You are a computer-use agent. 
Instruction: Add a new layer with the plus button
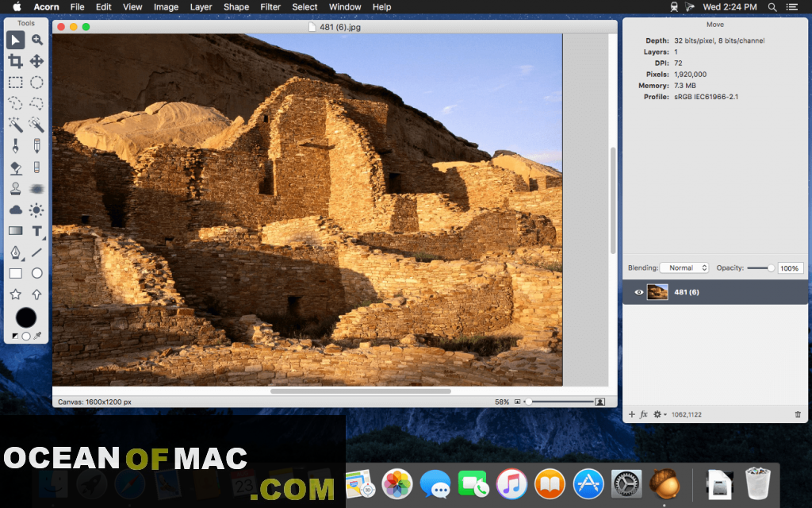click(632, 414)
